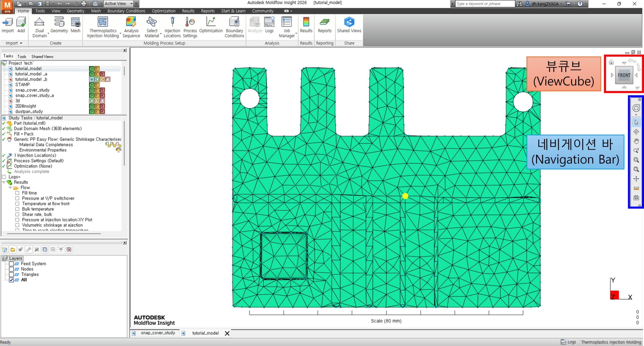Click the 1 Injection Location(s) task
This screenshot has height=346, width=644.
[x=35, y=155]
